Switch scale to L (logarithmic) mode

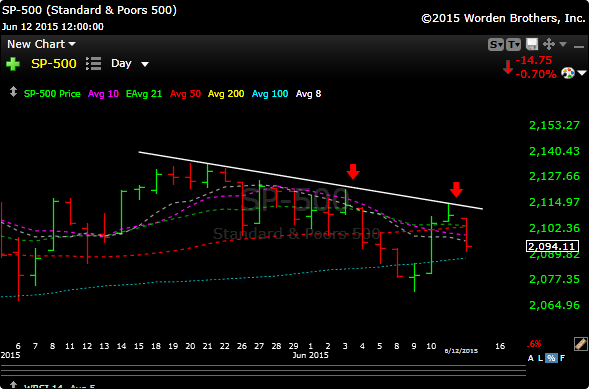click(541, 358)
